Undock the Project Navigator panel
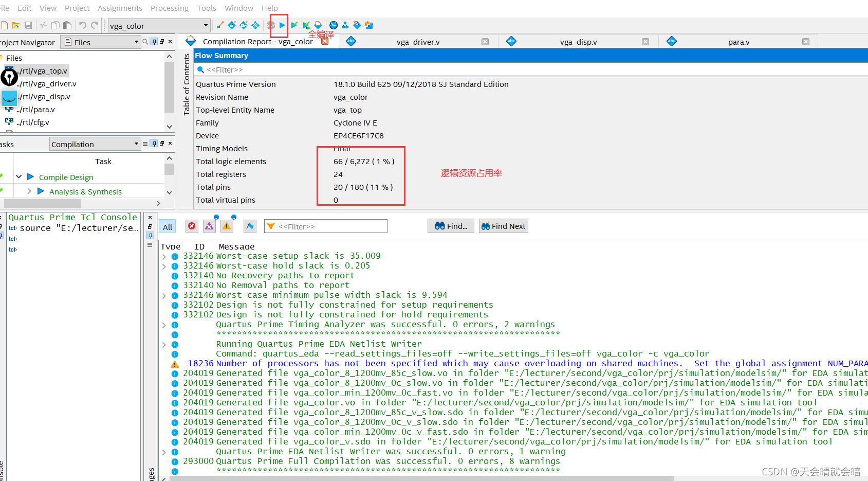 coord(162,42)
